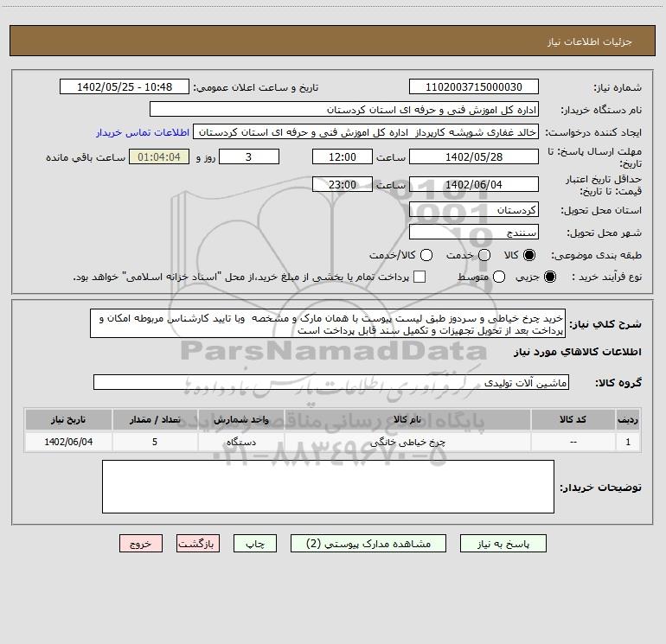Click the 1402/06/04 need date cell
Viewport: 666px width, 644px height.
click(x=68, y=442)
